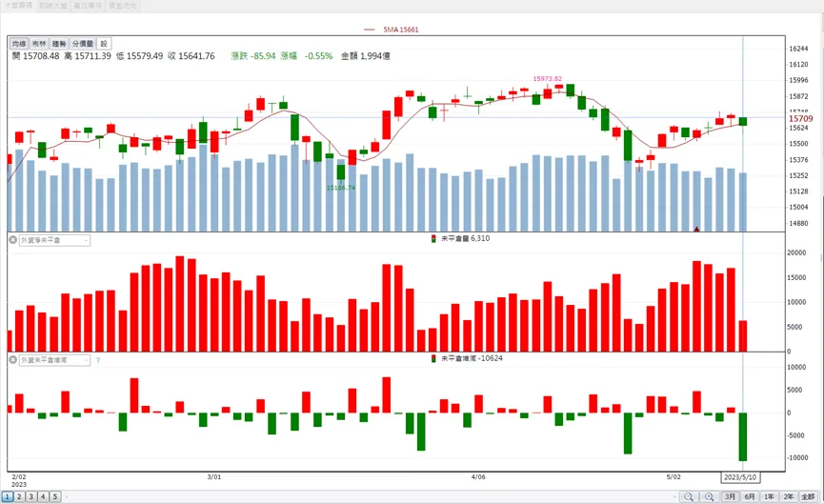This screenshot has height=504, width=824.
Task: Open the help question mark icon
Action: pos(98,360)
